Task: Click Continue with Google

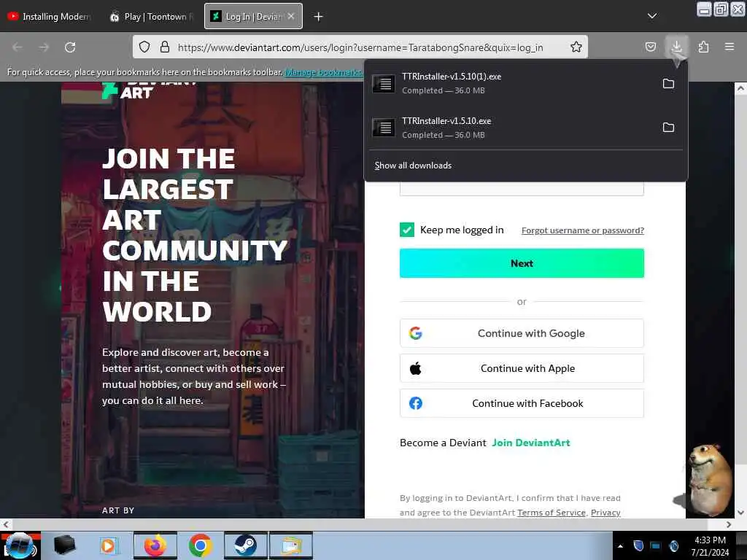Action: [522, 333]
